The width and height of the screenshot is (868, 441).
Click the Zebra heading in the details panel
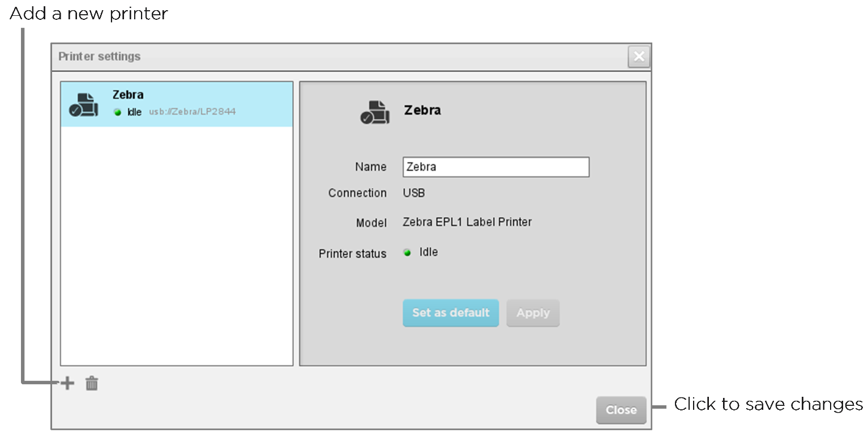point(422,111)
